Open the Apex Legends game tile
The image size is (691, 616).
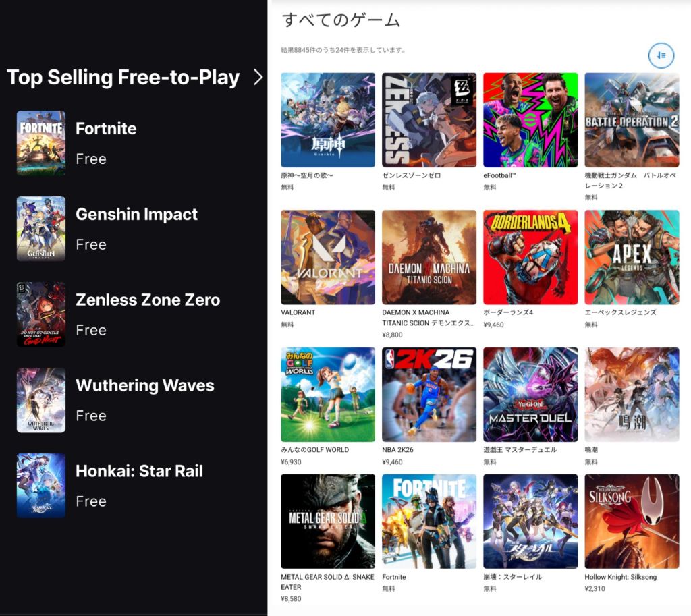click(632, 257)
